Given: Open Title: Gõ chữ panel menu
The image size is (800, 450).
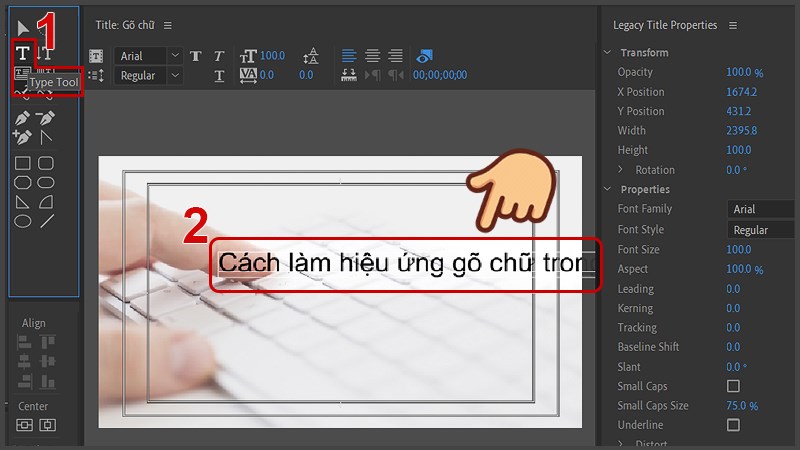Looking at the screenshot, I should tap(168, 25).
